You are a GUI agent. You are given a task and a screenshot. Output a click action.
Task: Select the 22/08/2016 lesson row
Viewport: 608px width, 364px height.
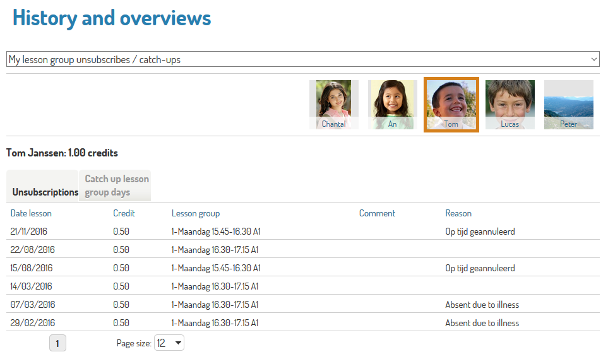[33, 250]
